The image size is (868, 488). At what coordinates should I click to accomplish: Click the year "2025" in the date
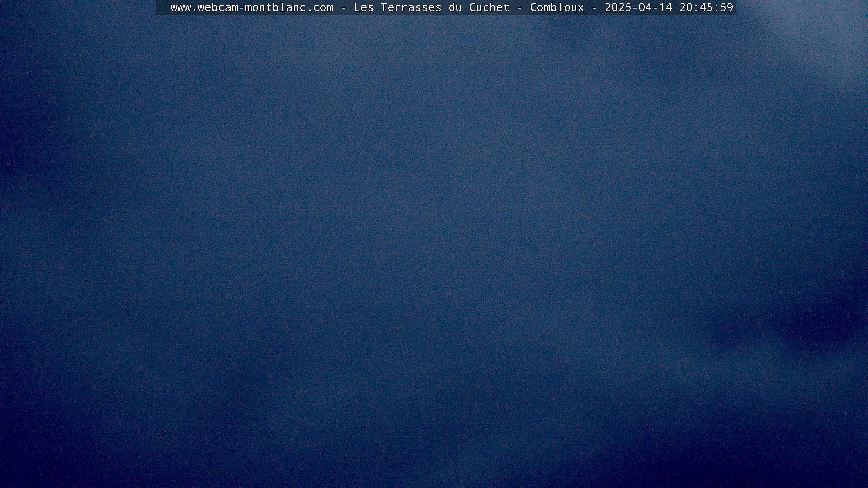(x=618, y=7)
